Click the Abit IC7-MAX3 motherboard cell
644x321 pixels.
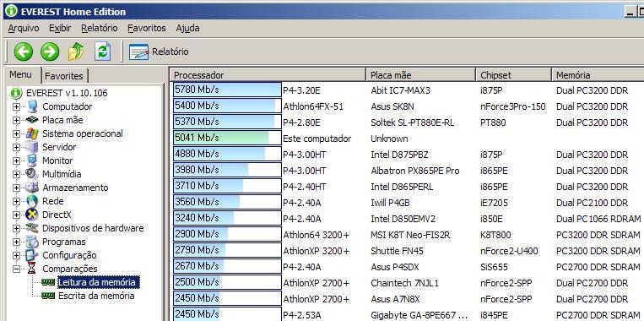pyautogui.click(x=400, y=90)
